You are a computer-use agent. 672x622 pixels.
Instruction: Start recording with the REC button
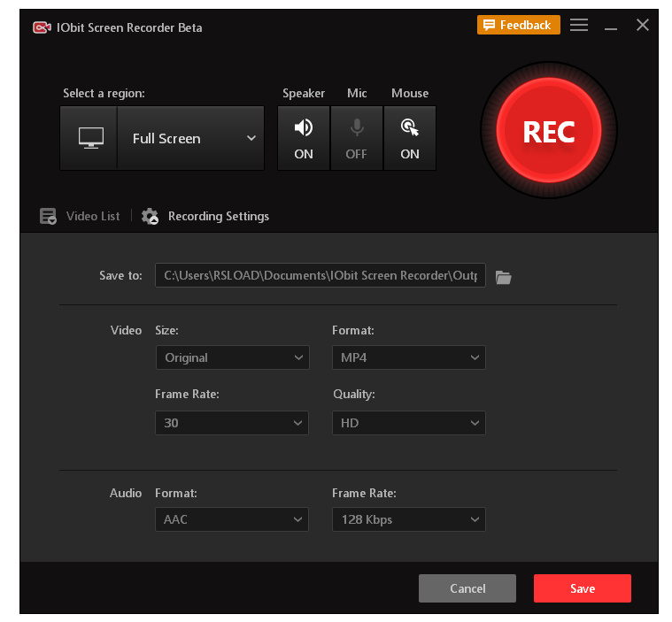(x=549, y=130)
